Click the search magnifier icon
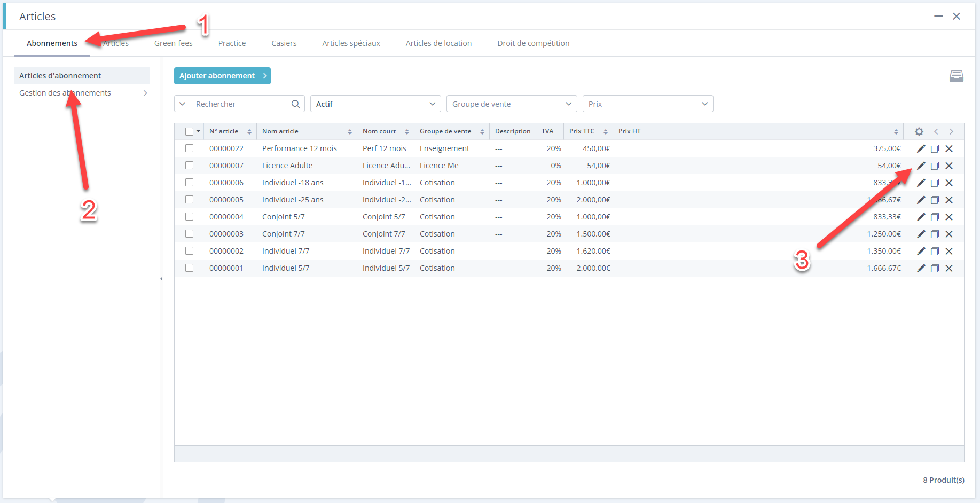 (295, 104)
